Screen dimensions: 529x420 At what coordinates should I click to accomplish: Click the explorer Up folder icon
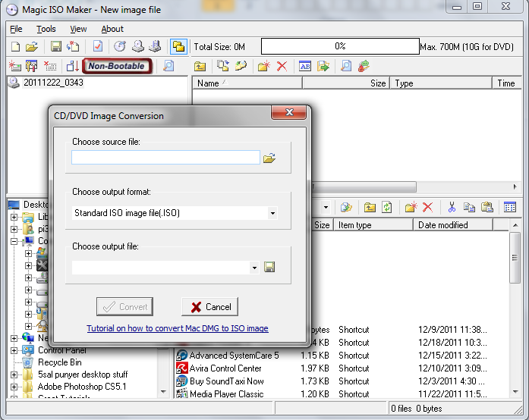pos(370,207)
